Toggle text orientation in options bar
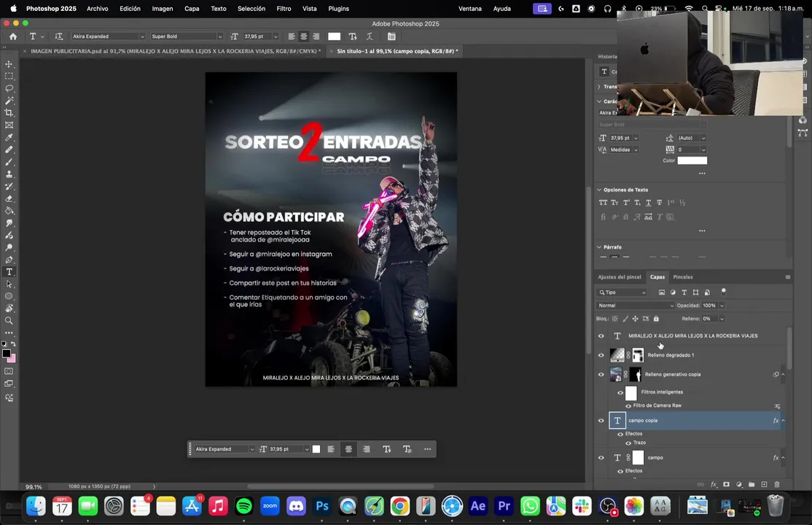 [58, 36]
